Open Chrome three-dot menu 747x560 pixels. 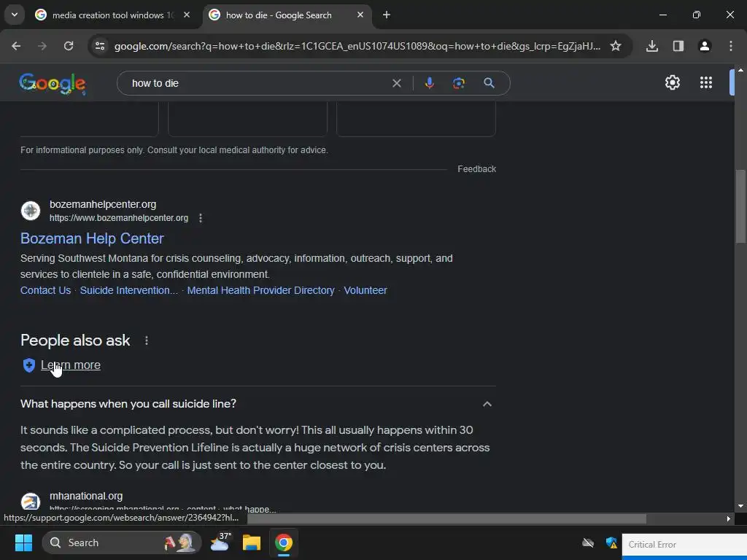click(731, 46)
